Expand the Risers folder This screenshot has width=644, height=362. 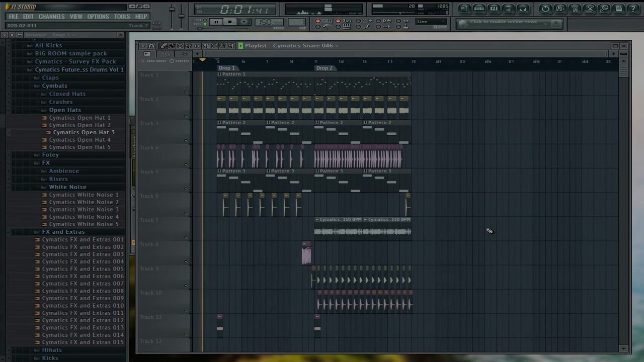[x=58, y=178]
